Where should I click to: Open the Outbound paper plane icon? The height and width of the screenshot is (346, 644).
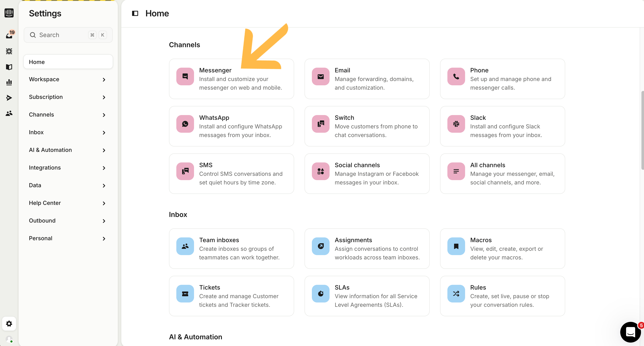9,98
